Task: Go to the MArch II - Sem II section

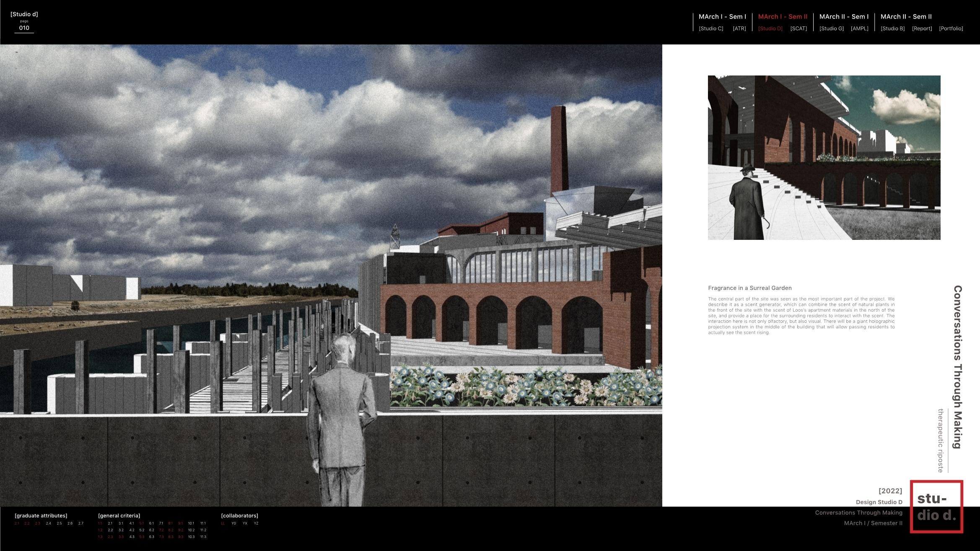Action: (x=906, y=17)
